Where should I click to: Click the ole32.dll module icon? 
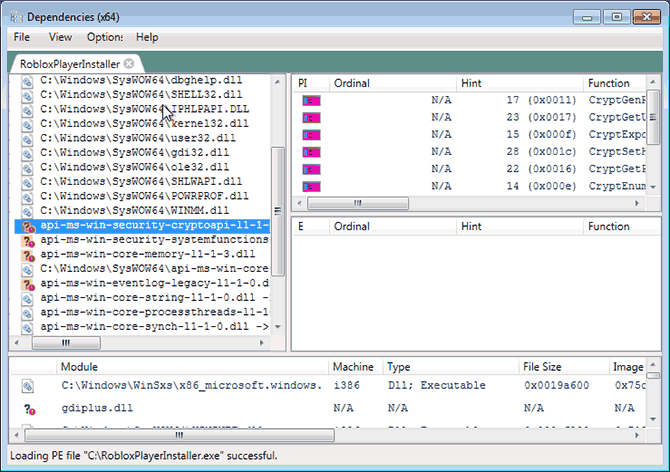27,168
